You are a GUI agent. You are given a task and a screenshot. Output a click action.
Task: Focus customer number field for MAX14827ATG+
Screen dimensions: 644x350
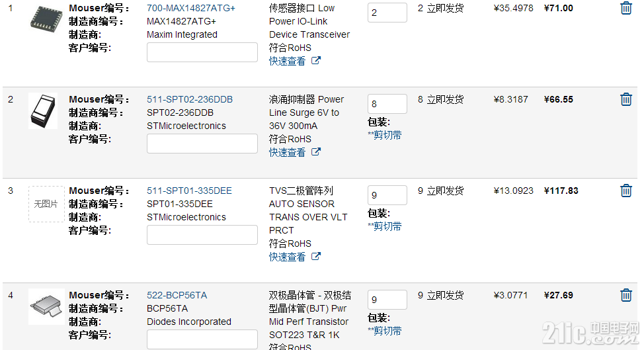tap(202, 52)
